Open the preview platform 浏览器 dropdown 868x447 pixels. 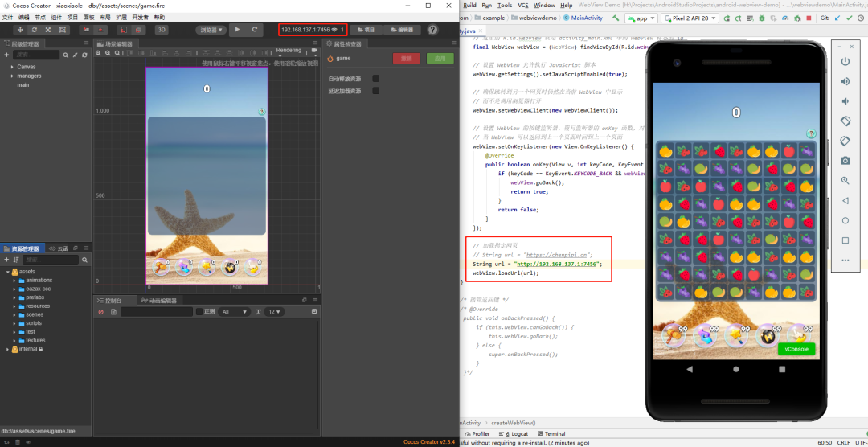tap(211, 30)
